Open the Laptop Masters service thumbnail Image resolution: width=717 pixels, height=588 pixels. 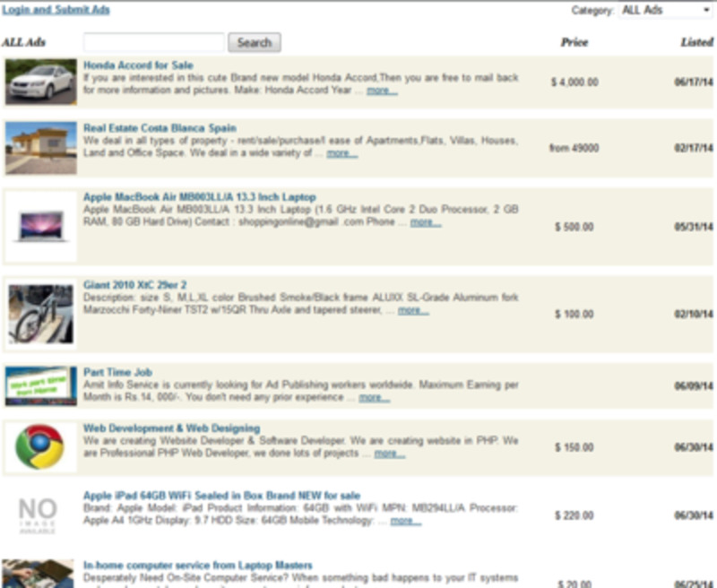tap(38, 574)
